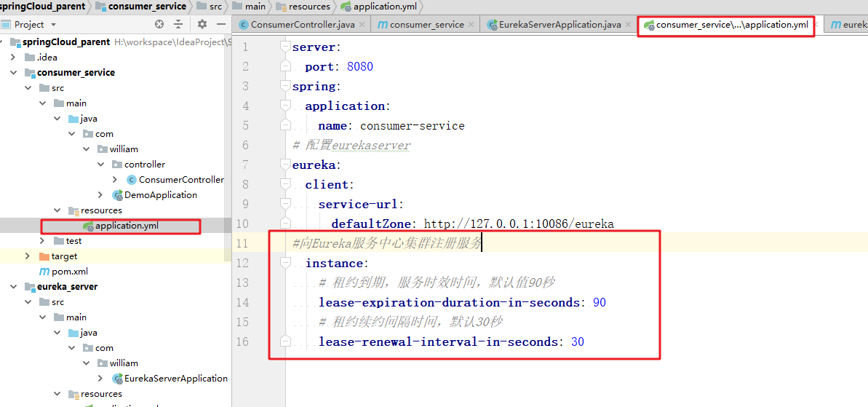Click the lease expiration value 90
Screen dimensions: 868x407
click(x=600, y=302)
